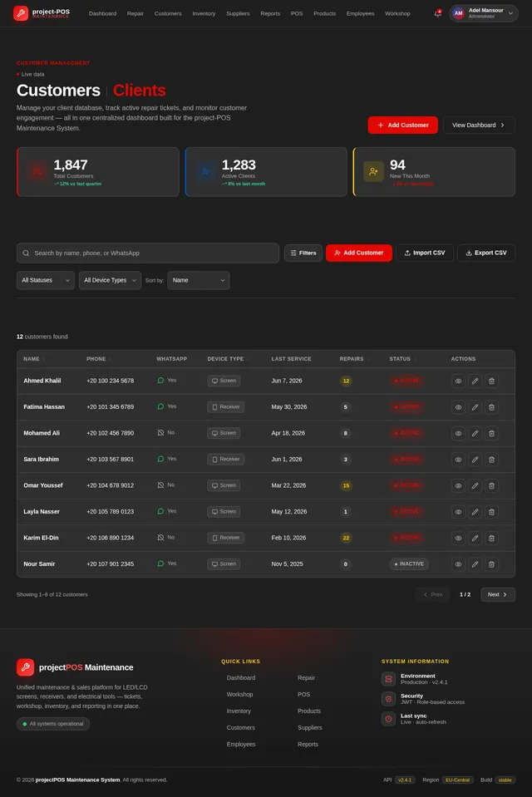View details for Fatima Hassan
532x797 pixels.
coord(458,407)
